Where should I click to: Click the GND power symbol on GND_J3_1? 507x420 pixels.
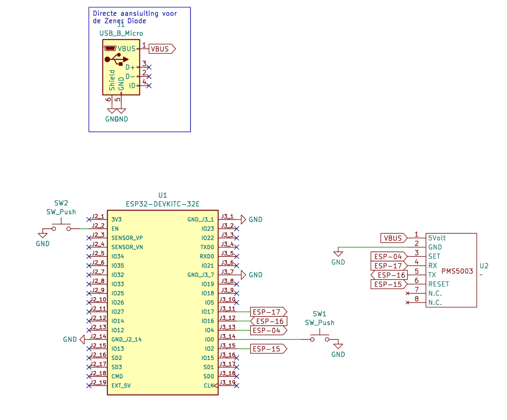coord(243,220)
